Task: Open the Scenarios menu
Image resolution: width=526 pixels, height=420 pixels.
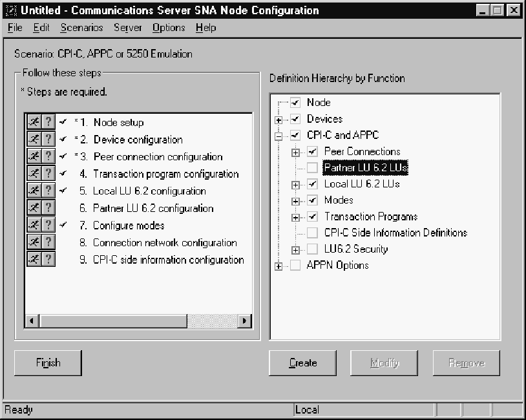Action: 82,28
